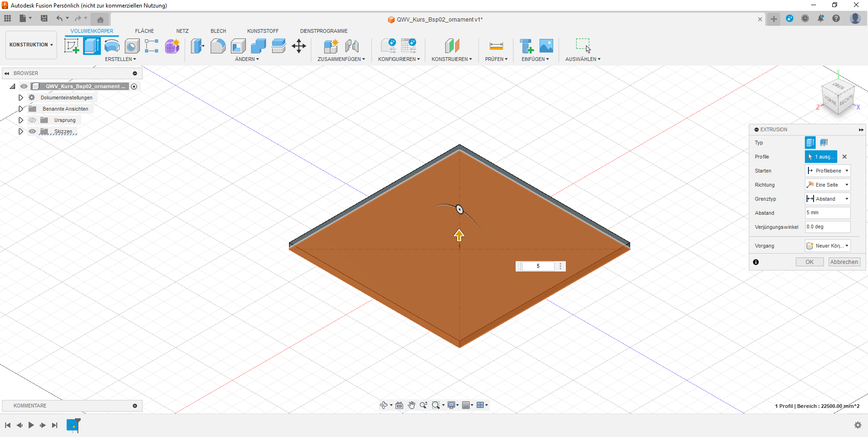Click the Revolve tool icon

(112, 46)
